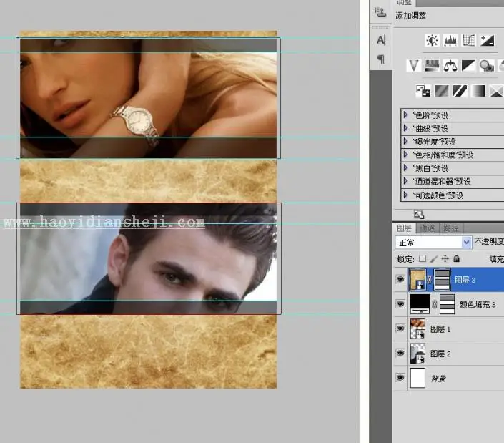
Task: Hide the 背景 layer
Action: click(400, 378)
